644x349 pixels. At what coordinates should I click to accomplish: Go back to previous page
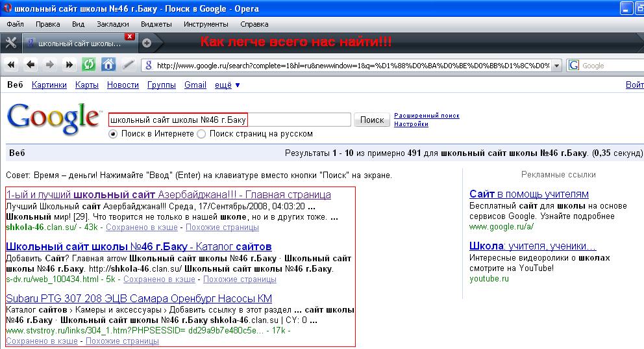pyautogui.click(x=31, y=64)
